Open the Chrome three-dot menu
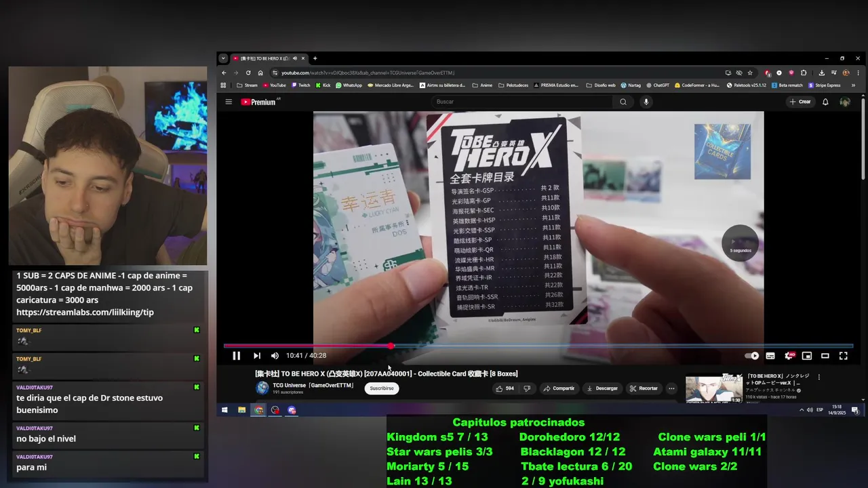This screenshot has width=868, height=488. (x=858, y=73)
